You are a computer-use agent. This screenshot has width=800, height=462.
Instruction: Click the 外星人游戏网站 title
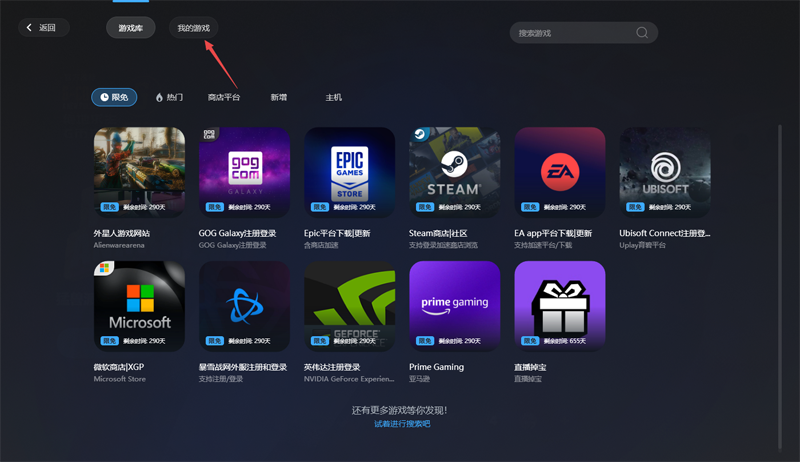121,233
